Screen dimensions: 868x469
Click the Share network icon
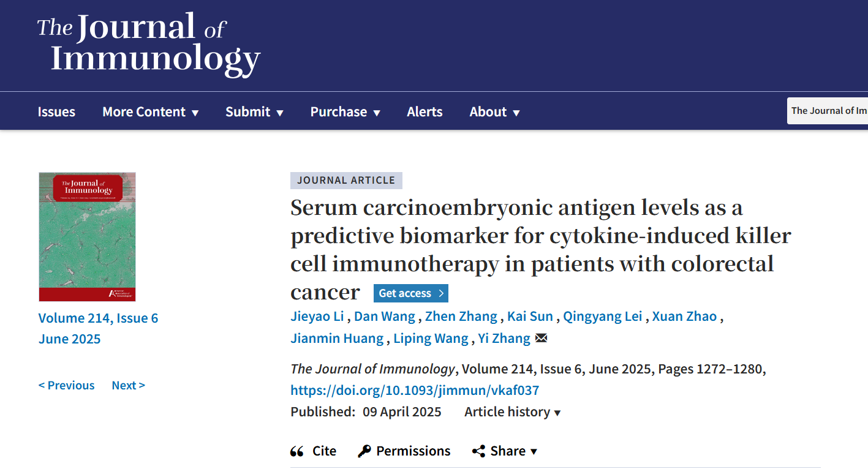tap(478, 451)
